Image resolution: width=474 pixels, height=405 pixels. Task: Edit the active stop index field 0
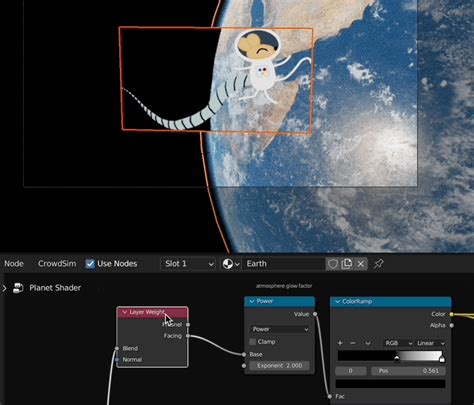pyautogui.click(x=351, y=371)
